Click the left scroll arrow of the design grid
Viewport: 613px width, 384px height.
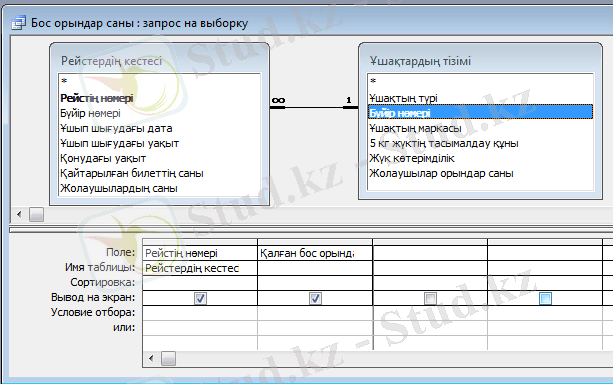pos(151,358)
